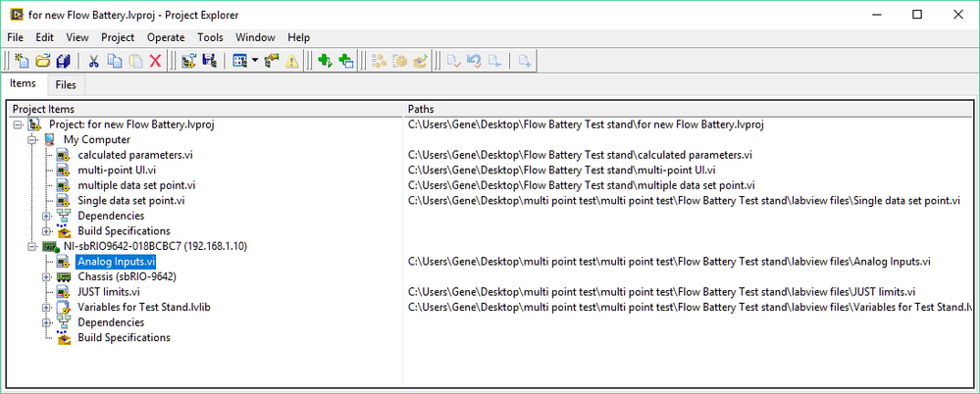
Task: Click the yellow warning triangle icon
Action: (x=291, y=61)
